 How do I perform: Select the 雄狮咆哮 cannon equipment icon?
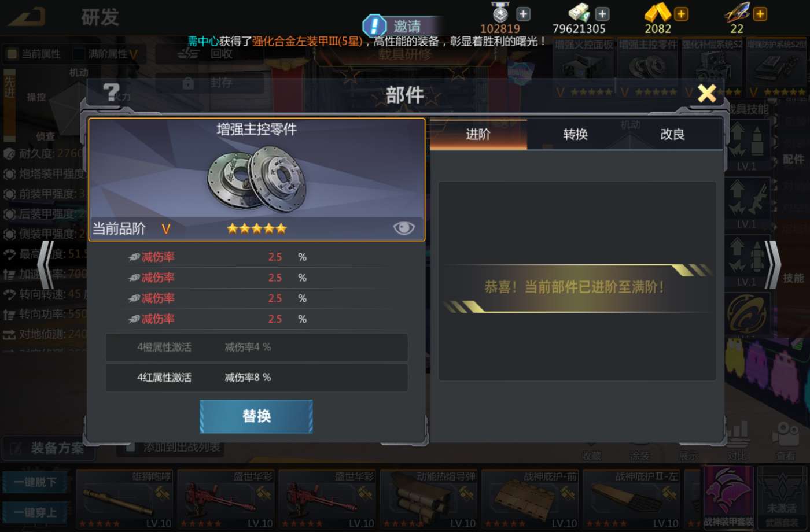tap(125, 500)
